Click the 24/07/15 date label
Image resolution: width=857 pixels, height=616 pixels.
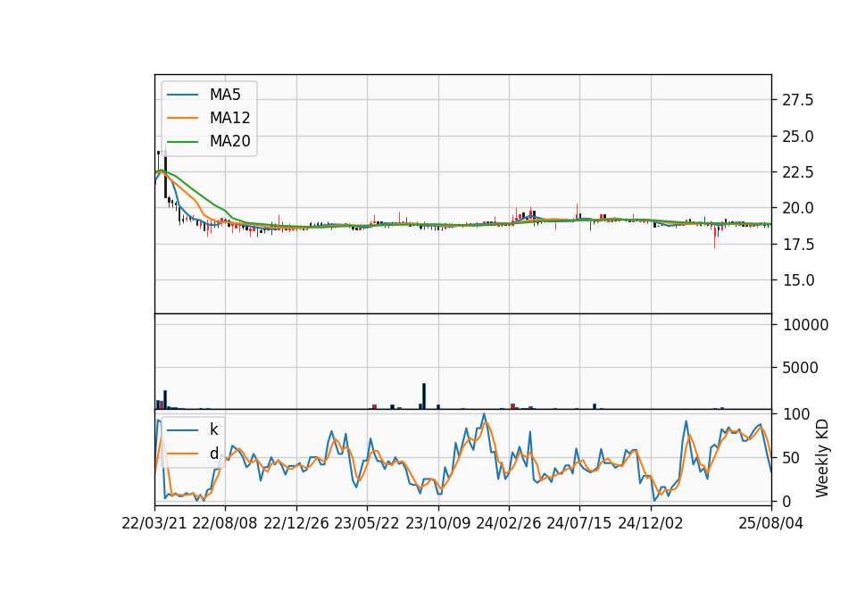(x=578, y=523)
